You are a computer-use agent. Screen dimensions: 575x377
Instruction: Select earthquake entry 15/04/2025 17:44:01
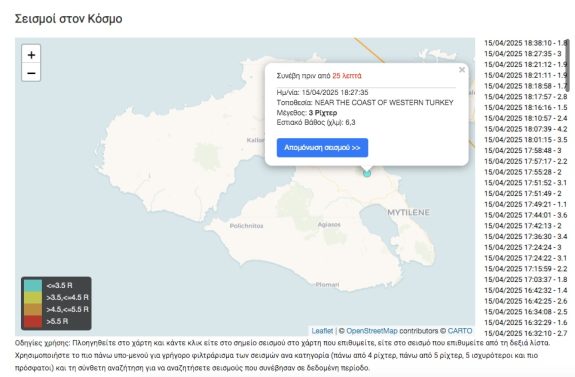pyautogui.click(x=525, y=215)
